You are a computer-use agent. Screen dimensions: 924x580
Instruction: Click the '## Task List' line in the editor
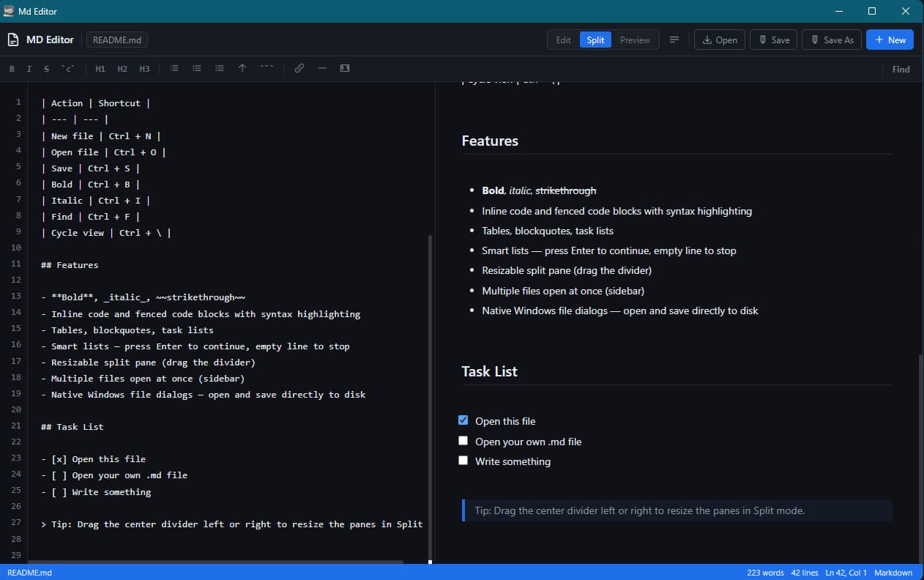point(72,426)
